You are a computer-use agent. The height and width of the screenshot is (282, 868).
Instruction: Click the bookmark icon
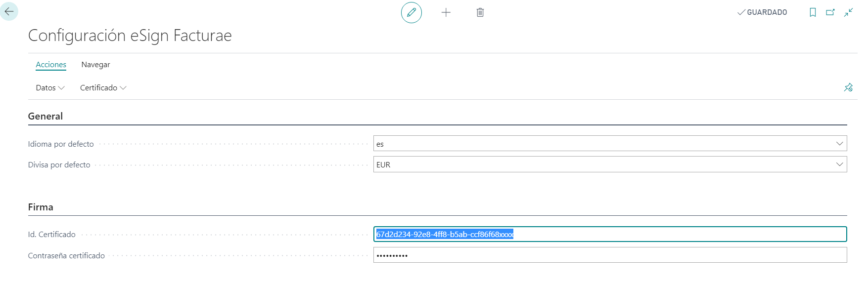point(813,12)
